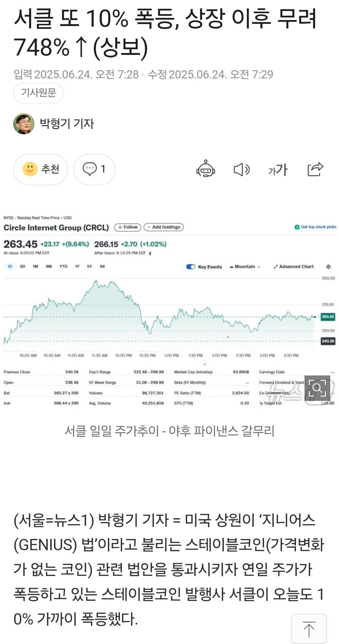This screenshot has width=339, height=644.
Task: Click the AI summary robot icon
Action: 206,169
